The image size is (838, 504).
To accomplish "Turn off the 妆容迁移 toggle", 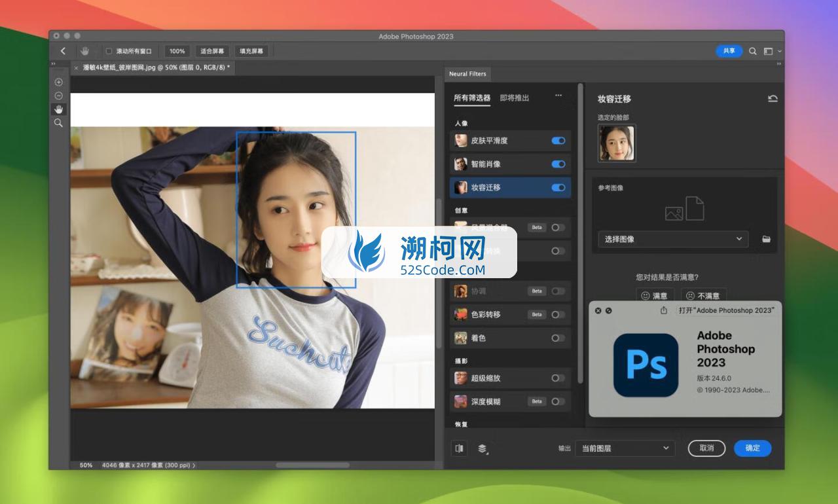I will (x=558, y=187).
